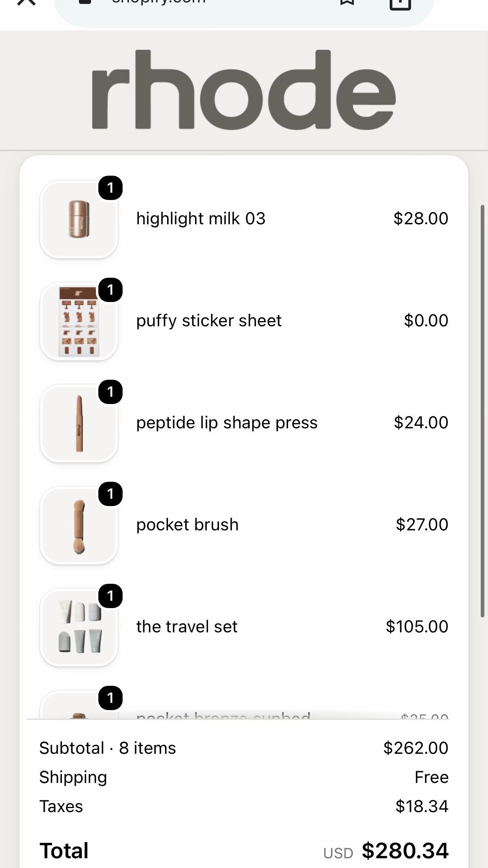Tap the rhode logo
The width and height of the screenshot is (488, 868).
[244, 89]
